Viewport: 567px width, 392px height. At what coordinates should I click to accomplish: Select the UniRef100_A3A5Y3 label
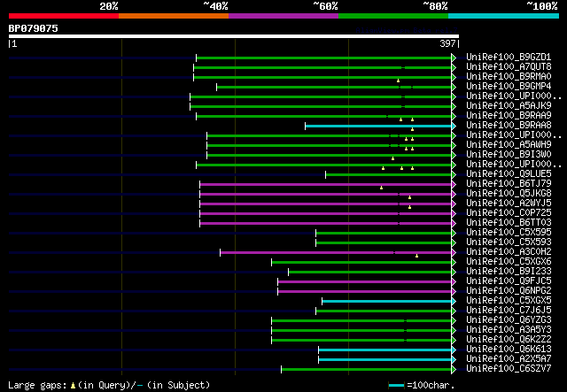coord(509,330)
